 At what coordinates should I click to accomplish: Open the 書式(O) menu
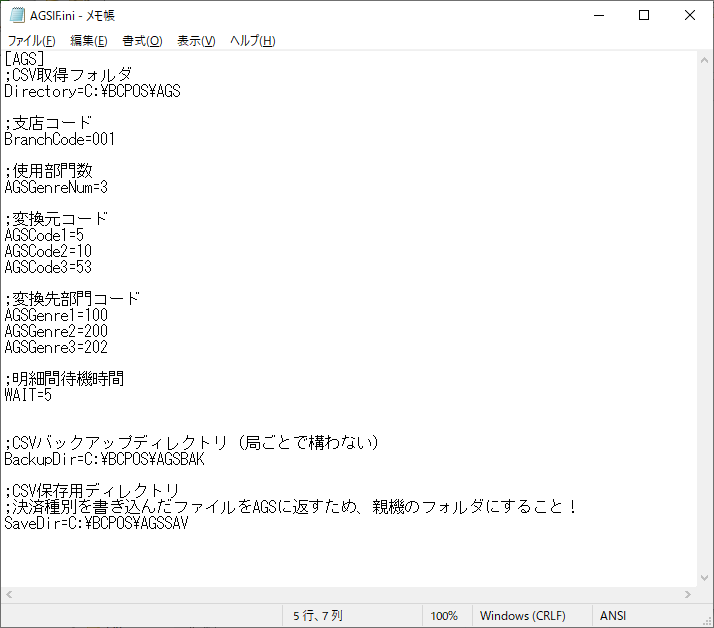(x=142, y=41)
